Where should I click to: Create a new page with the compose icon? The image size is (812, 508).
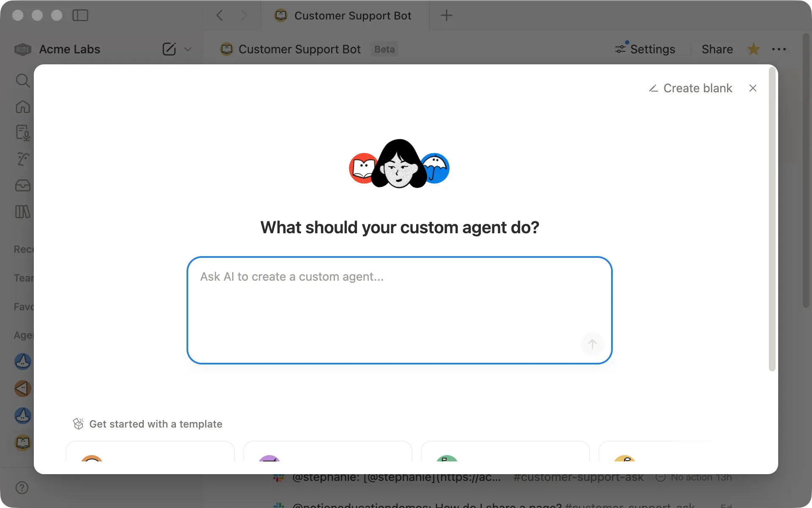pyautogui.click(x=169, y=49)
